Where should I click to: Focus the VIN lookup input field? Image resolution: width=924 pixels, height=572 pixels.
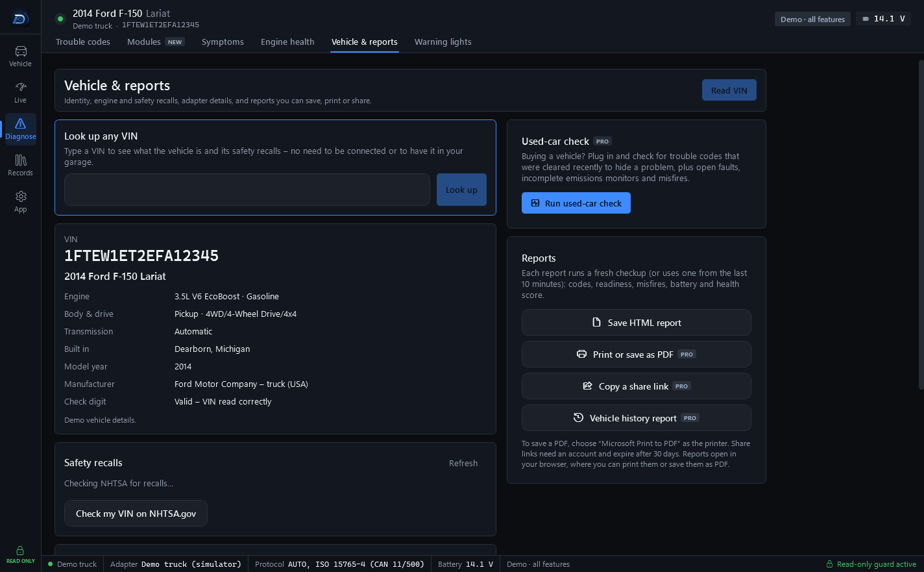[x=247, y=190]
